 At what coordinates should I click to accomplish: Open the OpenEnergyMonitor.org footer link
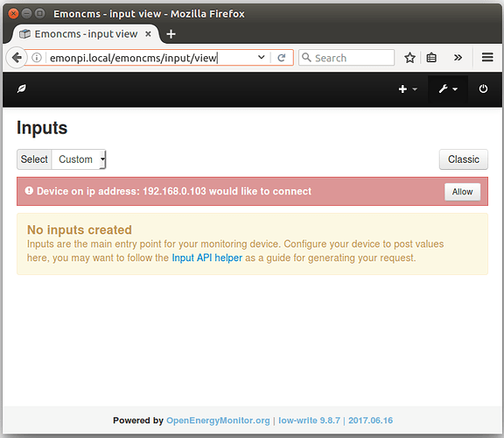(218, 420)
